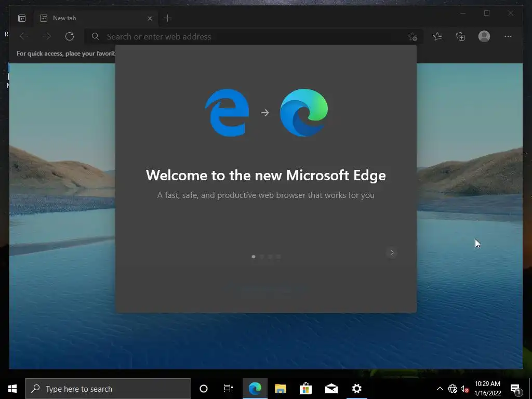532x399 pixels.
Task: Open Microsoft Store from taskbar
Action: (305, 389)
